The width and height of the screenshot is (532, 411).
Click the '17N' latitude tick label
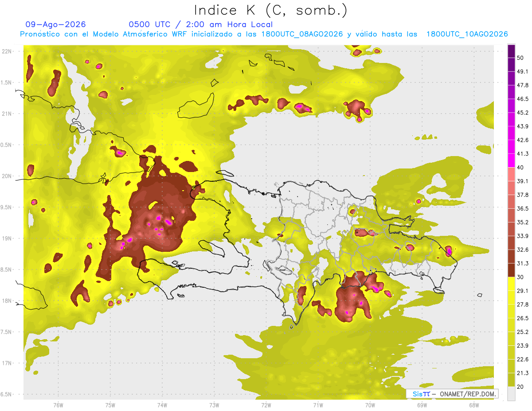click(7, 363)
